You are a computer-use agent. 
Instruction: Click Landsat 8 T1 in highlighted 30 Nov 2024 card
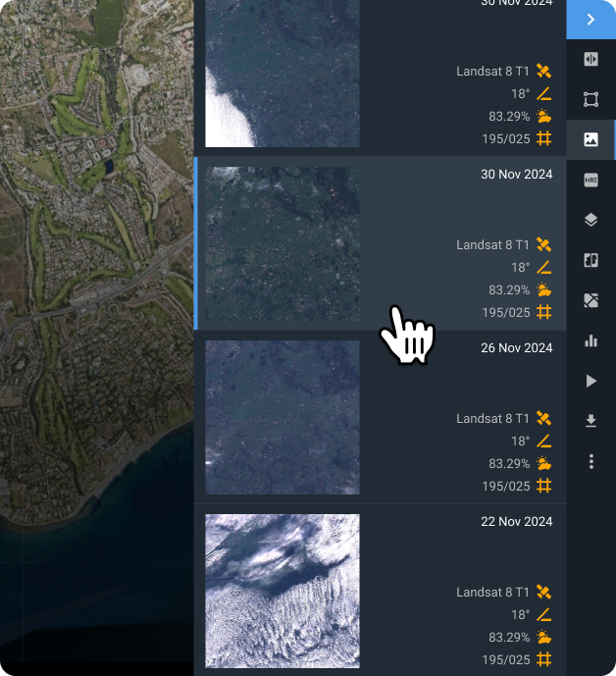(x=492, y=245)
